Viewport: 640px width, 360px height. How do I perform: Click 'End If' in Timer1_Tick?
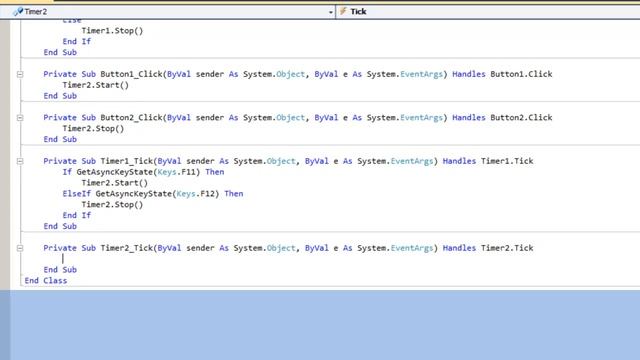tap(76, 215)
